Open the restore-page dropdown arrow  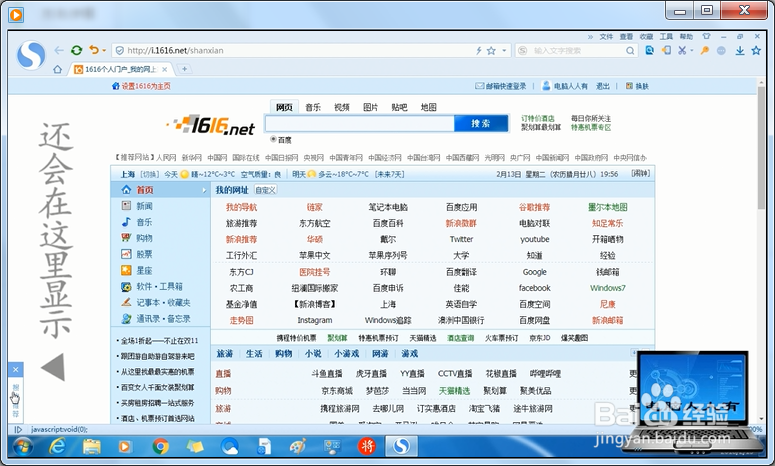pos(104,50)
